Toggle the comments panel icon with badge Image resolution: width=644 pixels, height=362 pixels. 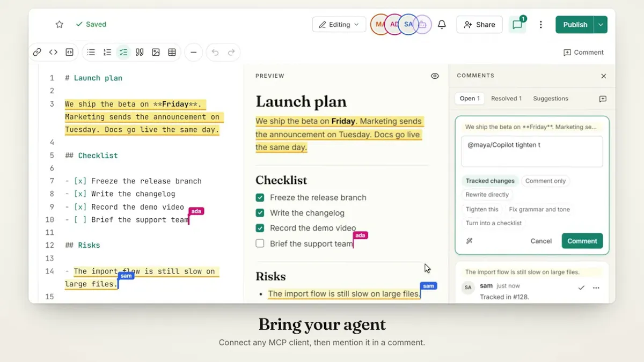[x=517, y=25]
